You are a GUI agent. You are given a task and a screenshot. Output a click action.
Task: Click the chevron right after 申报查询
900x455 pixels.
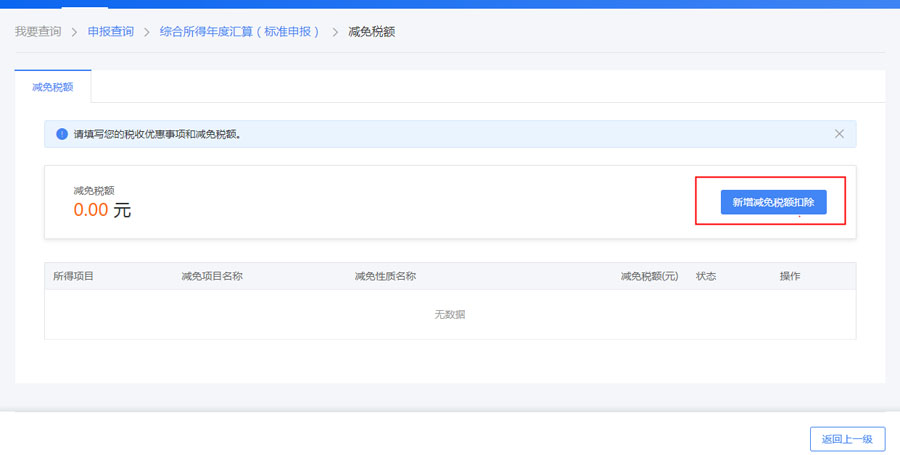click(x=147, y=32)
